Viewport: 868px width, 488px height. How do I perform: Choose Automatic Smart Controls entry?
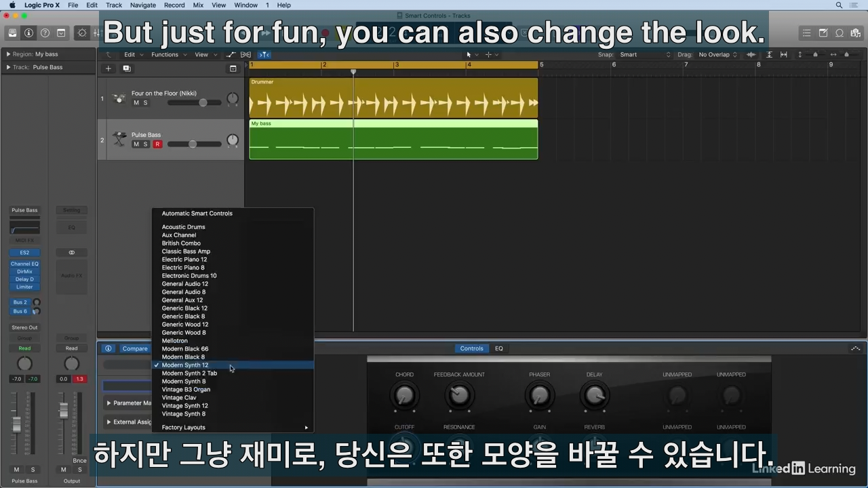coord(233,213)
